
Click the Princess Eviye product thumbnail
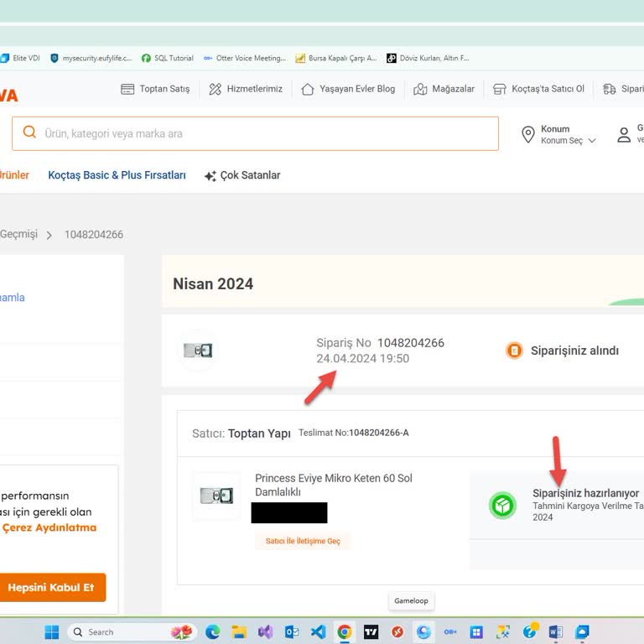(x=216, y=496)
